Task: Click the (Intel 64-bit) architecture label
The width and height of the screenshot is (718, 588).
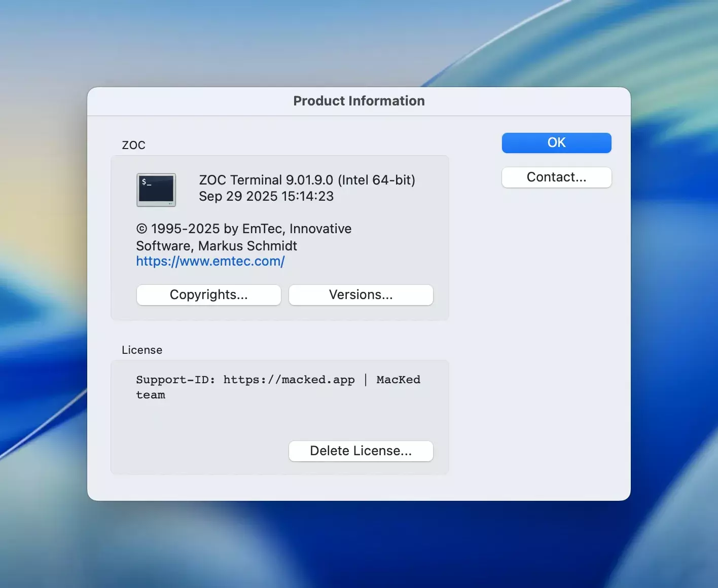Action: [x=376, y=180]
